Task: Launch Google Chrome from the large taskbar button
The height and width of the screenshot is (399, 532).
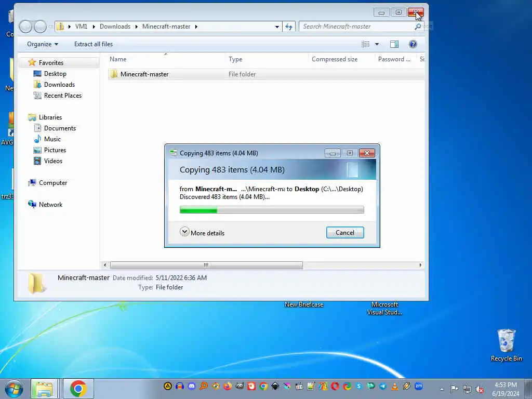Action: click(78, 389)
